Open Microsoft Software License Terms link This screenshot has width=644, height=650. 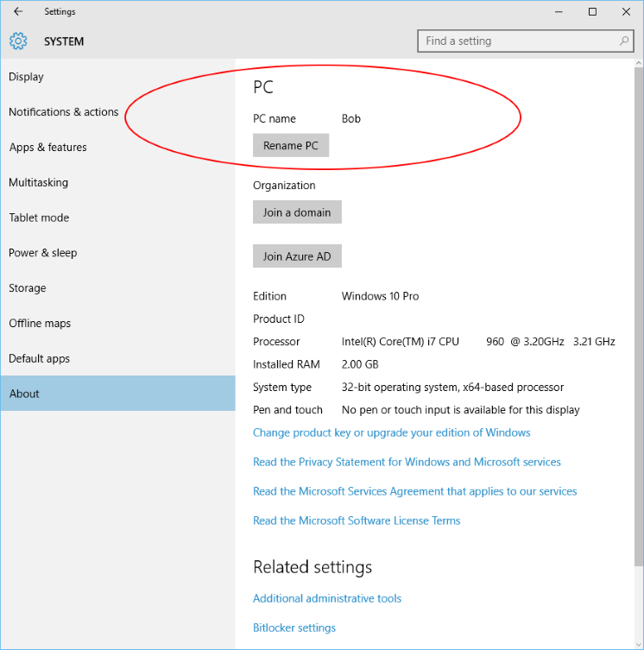(357, 521)
